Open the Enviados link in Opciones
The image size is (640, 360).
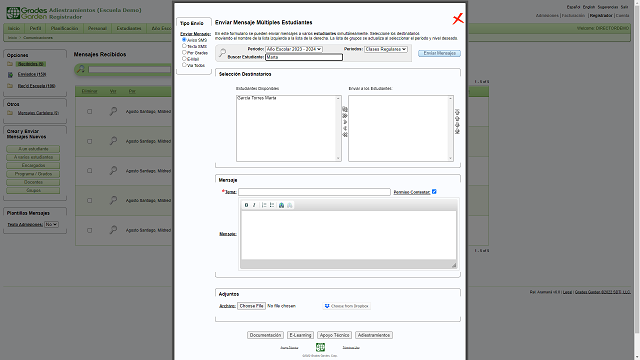click(x=32, y=74)
